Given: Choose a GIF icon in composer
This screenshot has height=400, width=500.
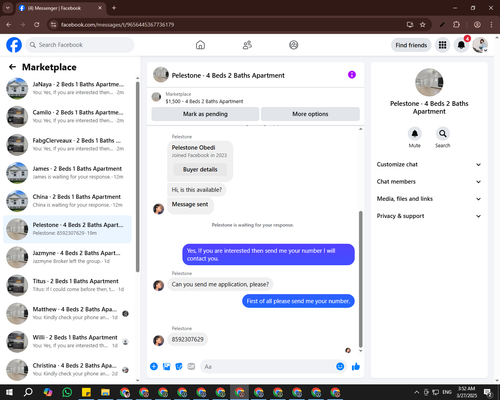Looking at the screenshot, I should coord(191,367).
